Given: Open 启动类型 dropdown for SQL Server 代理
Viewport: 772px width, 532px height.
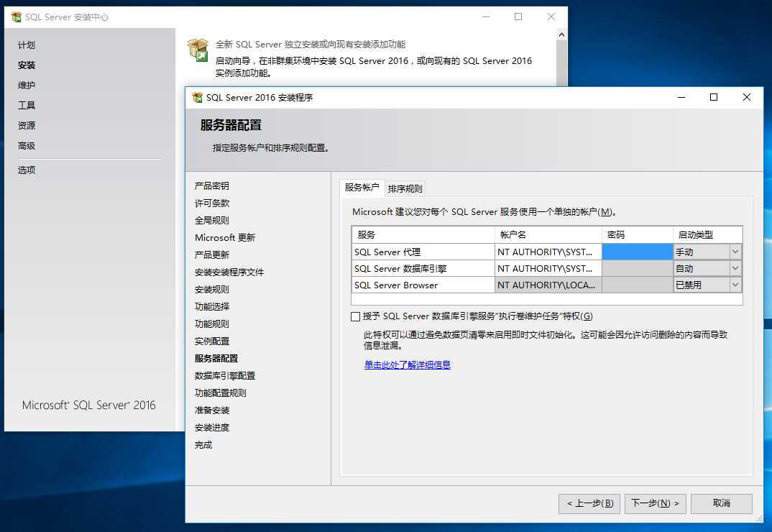Looking at the screenshot, I should [735, 251].
